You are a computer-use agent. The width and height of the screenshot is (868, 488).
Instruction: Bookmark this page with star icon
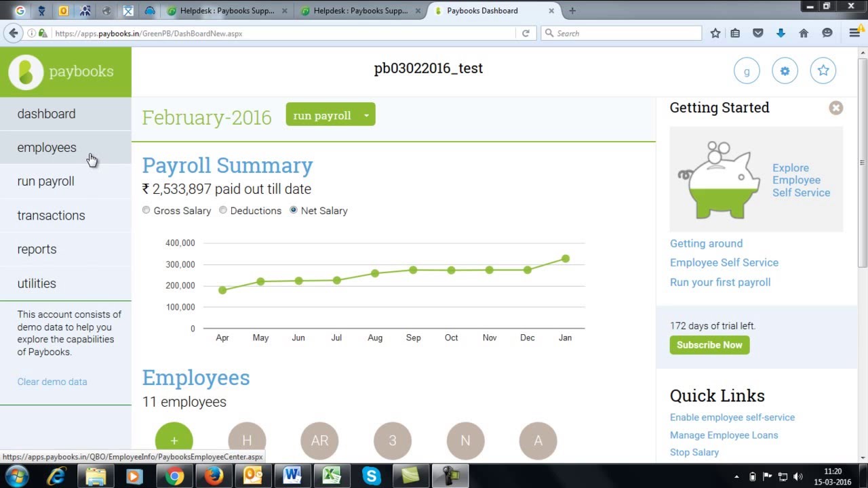715,33
